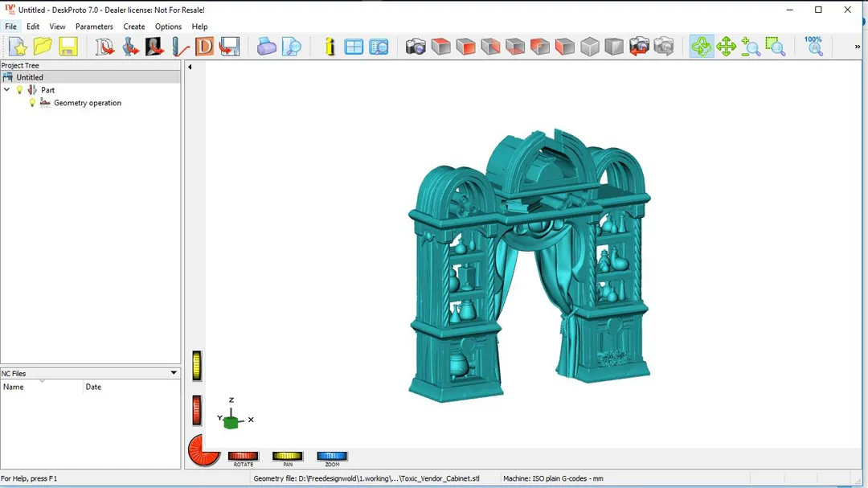This screenshot has width=868, height=488.
Task: Open the Parameters menu
Action: [94, 27]
